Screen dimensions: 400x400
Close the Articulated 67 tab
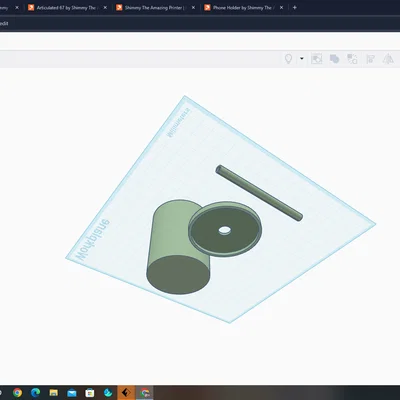(x=105, y=7)
